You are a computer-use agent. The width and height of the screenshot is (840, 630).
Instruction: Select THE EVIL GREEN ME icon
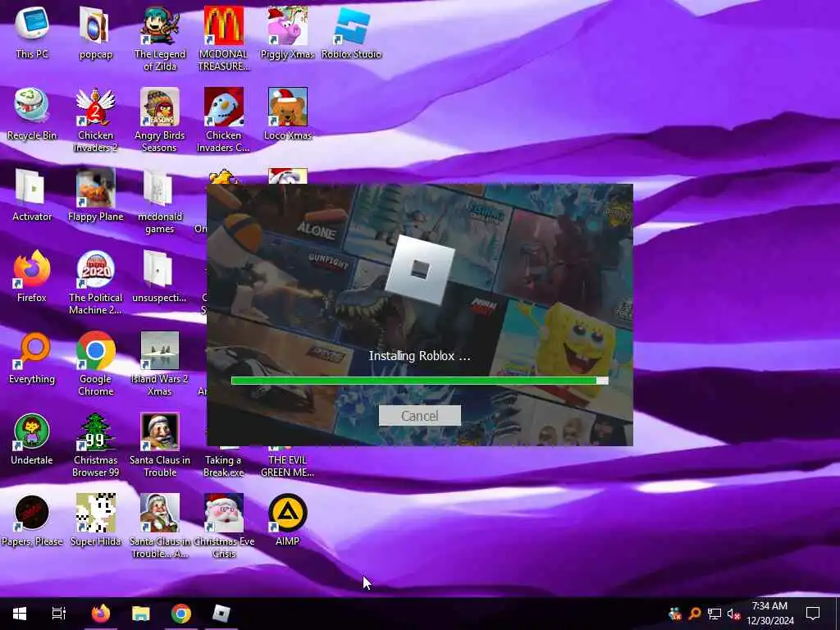coord(288,461)
